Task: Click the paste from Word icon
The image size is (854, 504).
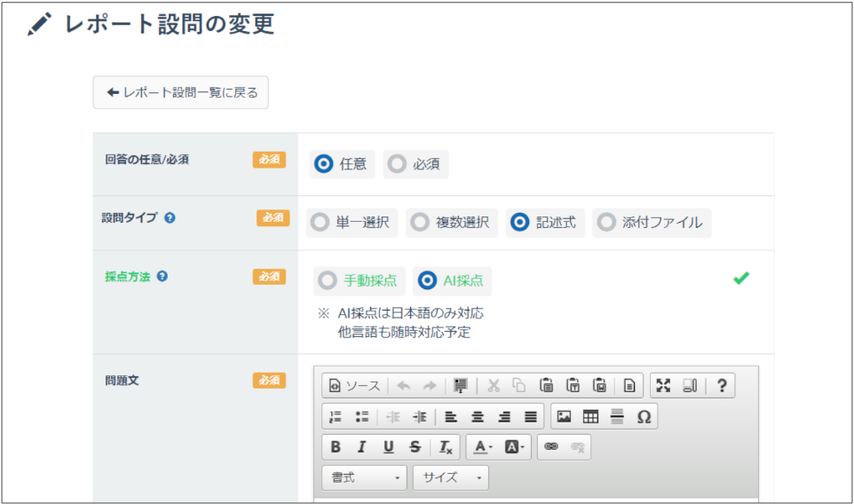Action: 599,386
